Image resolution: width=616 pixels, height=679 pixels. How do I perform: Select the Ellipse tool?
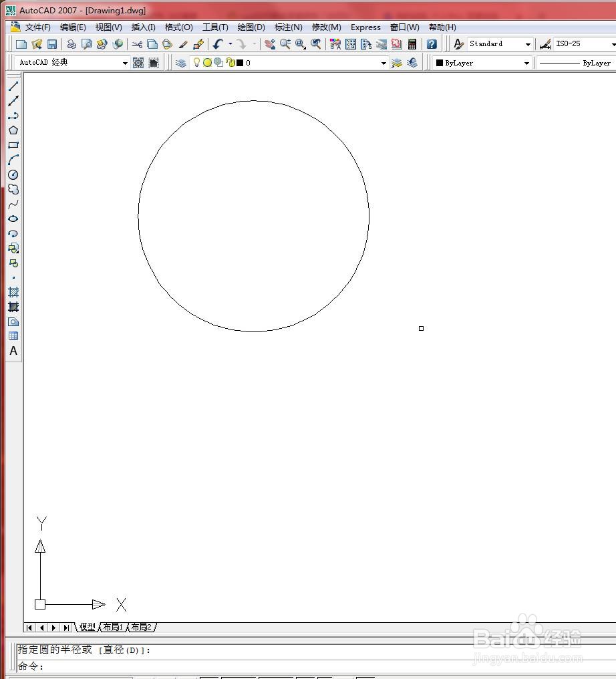coord(13,219)
